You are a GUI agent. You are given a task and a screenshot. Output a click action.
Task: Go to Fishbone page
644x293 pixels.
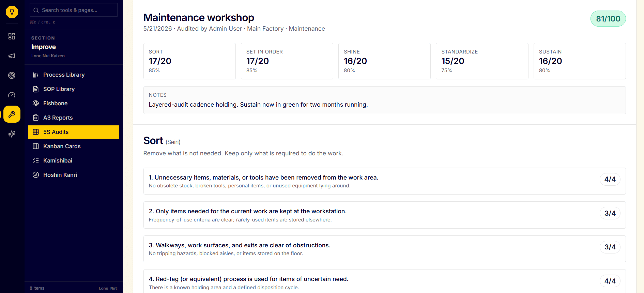pos(74,104)
